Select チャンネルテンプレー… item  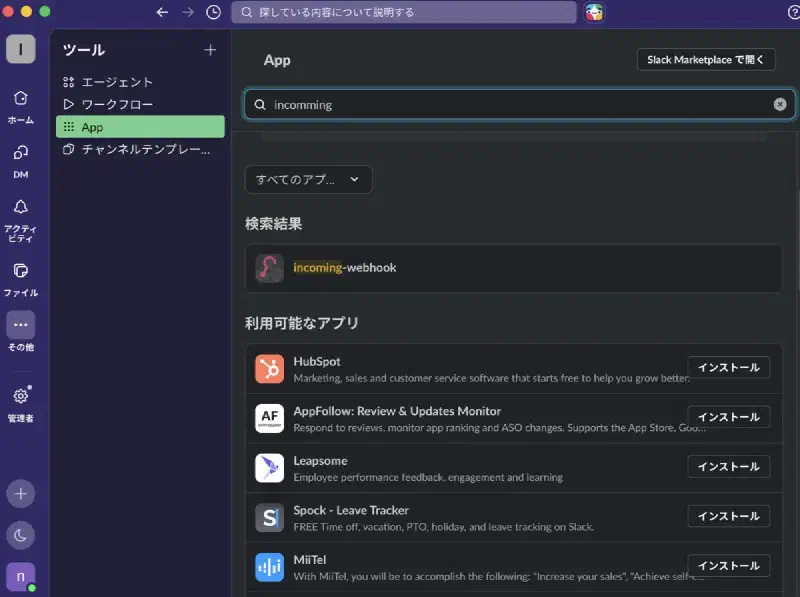click(x=140, y=149)
